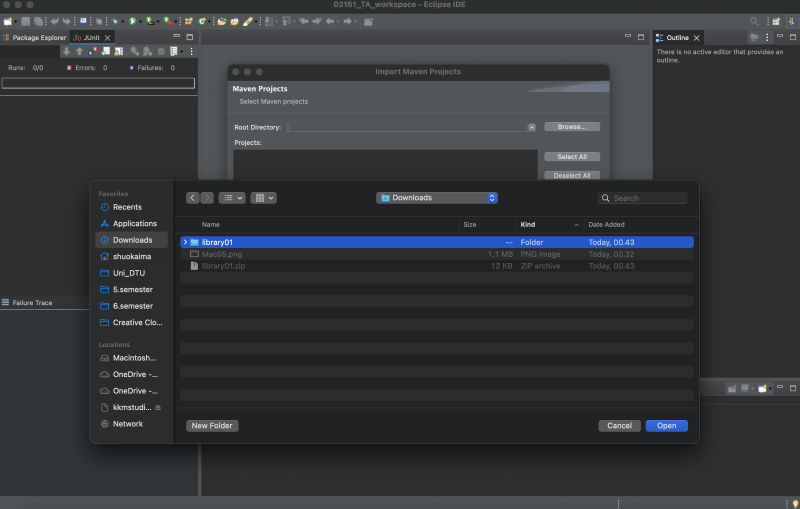Click the Open Perspective icon
The image size is (800, 509).
(x=776, y=21)
